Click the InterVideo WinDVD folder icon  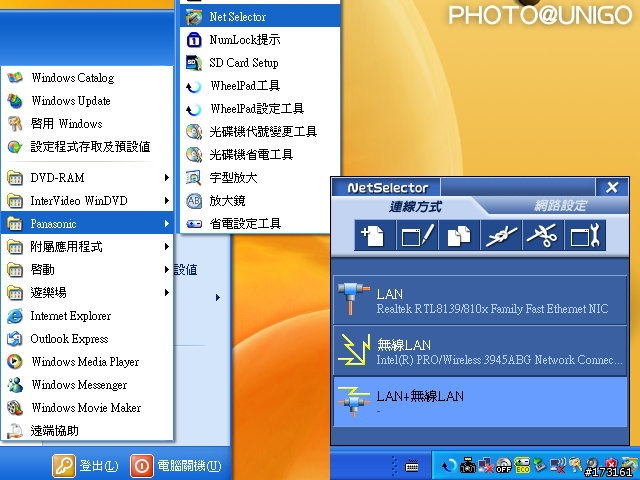coord(15,201)
